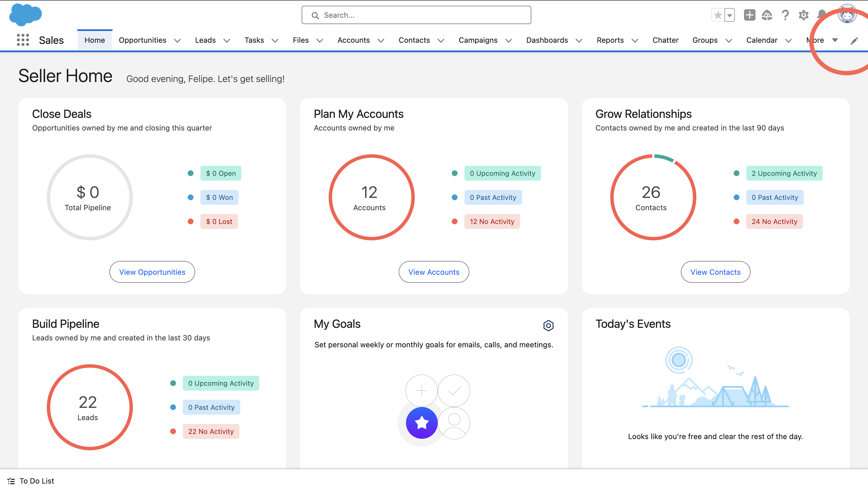
Task: Click the 24 No Activity contacts pill
Action: click(x=774, y=222)
